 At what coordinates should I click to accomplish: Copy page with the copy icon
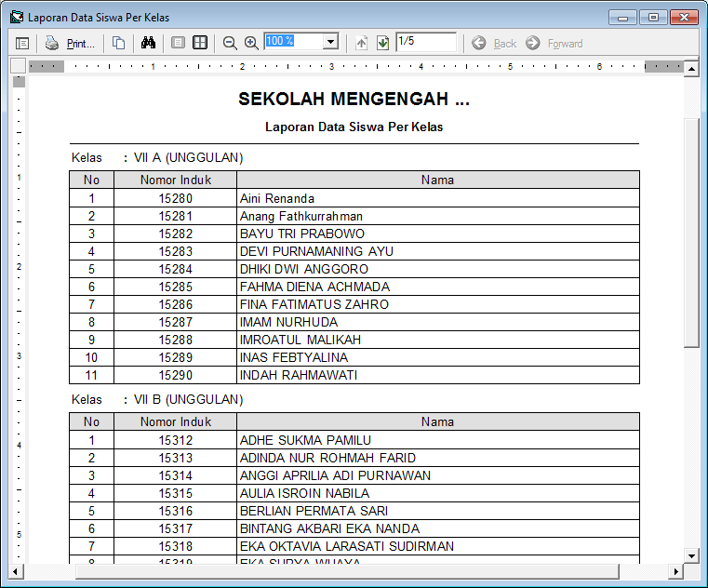(118, 44)
